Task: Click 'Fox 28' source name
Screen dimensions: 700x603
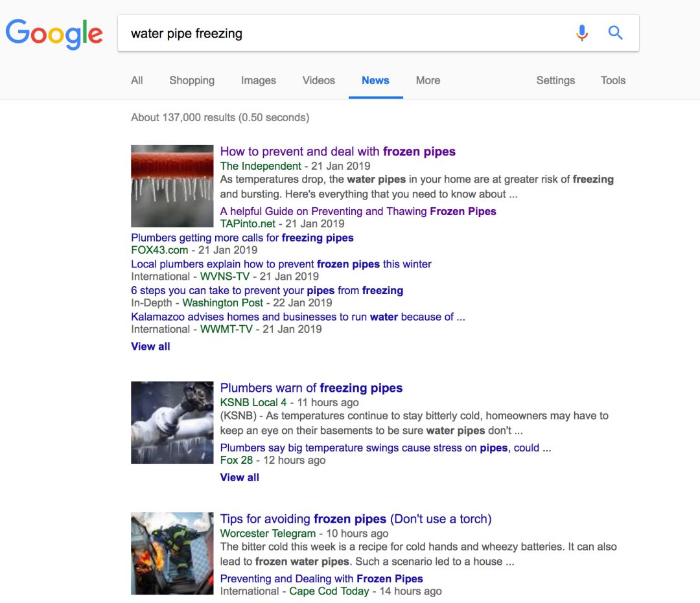Action: [x=236, y=461]
